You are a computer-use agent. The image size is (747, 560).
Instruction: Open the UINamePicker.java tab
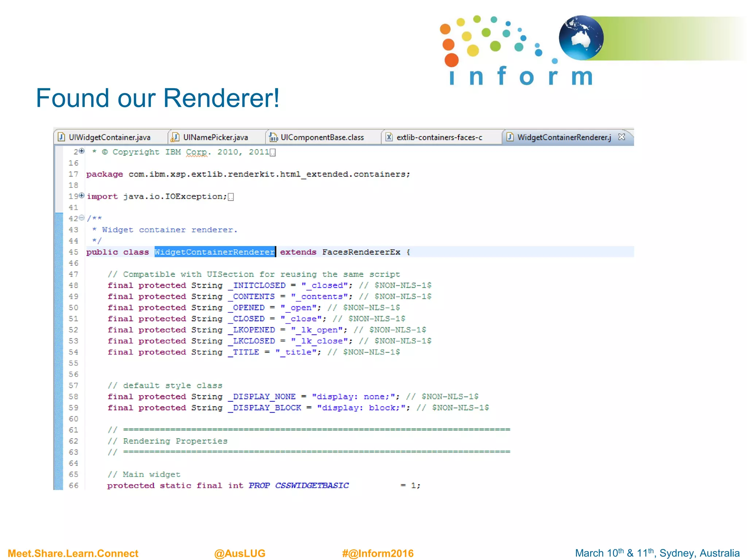pyautogui.click(x=215, y=137)
